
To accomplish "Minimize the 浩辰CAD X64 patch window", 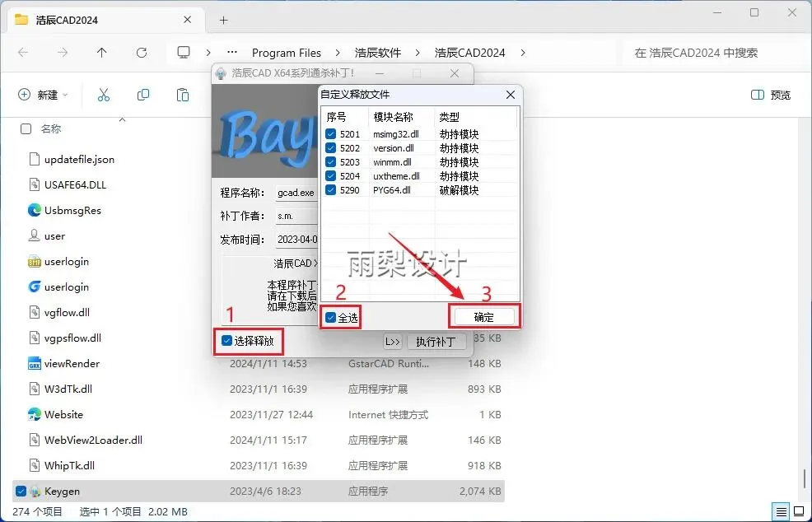I will tap(379, 73).
